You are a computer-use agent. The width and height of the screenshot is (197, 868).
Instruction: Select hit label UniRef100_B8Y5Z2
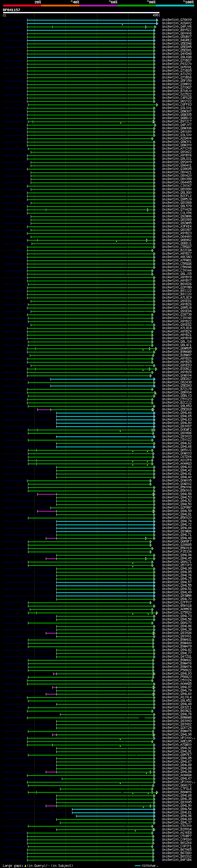[177, 30]
